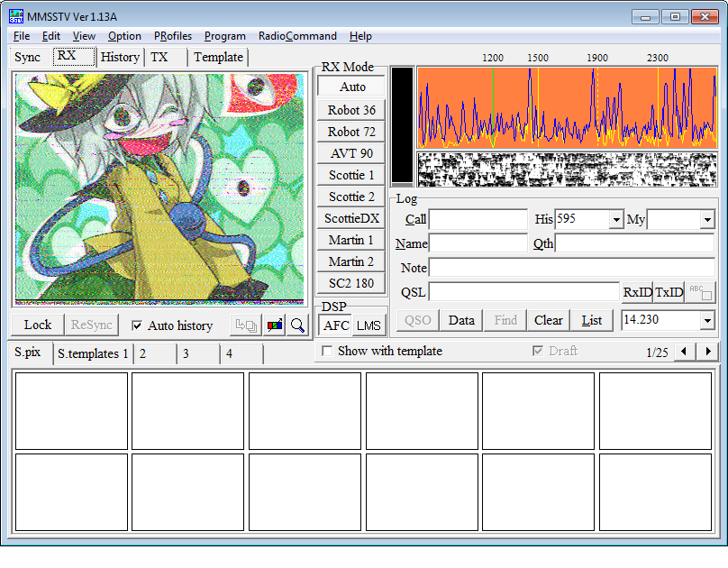
Task: Choose Robot 36 RX mode
Action: tap(351, 111)
